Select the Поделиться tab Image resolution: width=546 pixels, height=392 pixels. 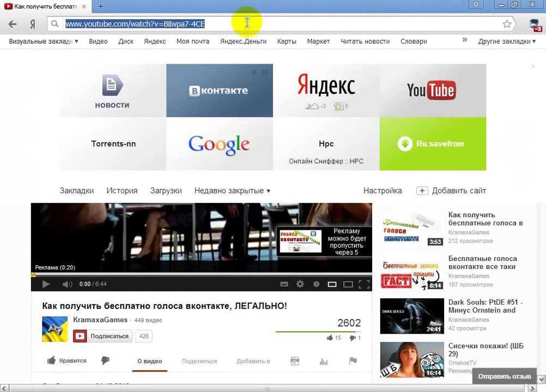(199, 361)
